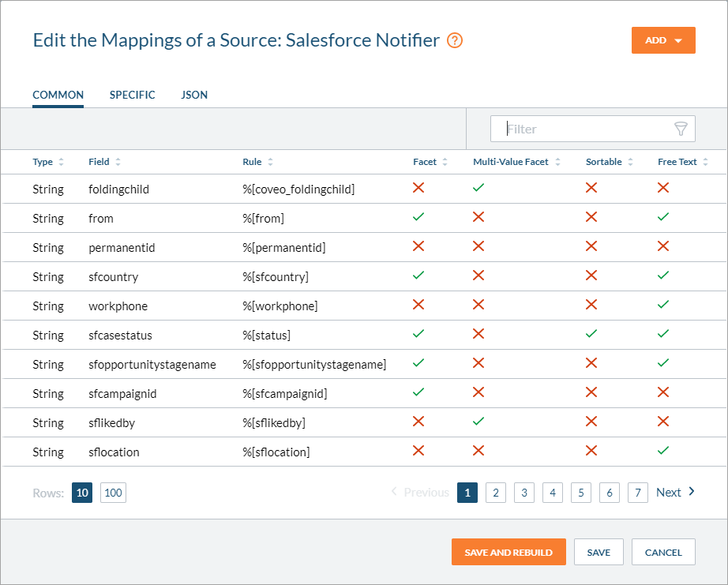Image resolution: width=728 pixels, height=585 pixels.
Task: Select the sflikedby field cell
Action: (x=111, y=423)
